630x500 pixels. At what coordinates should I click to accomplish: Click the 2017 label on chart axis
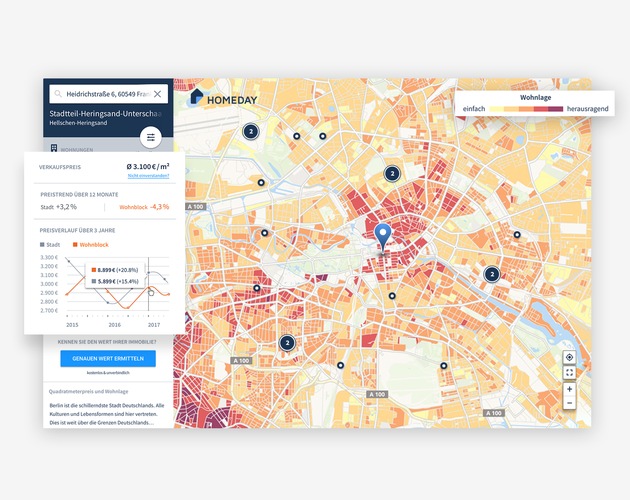pos(154,325)
